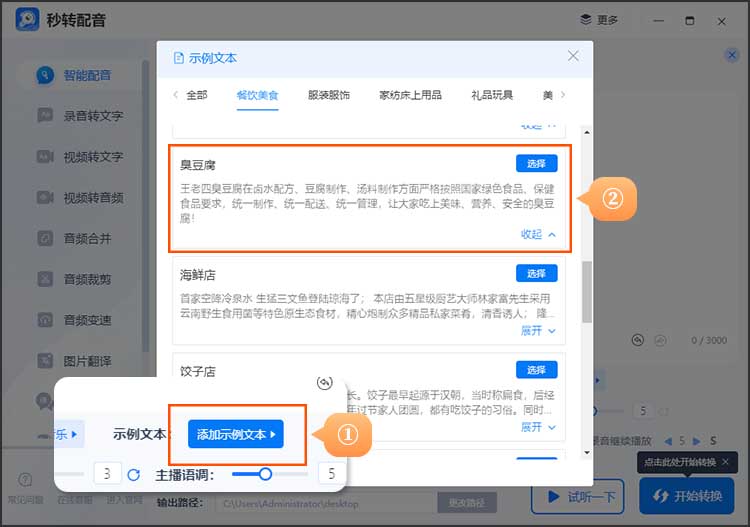Adjust the 主播语调 slider
This screenshot has width=750, height=527.
coord(265,474)
